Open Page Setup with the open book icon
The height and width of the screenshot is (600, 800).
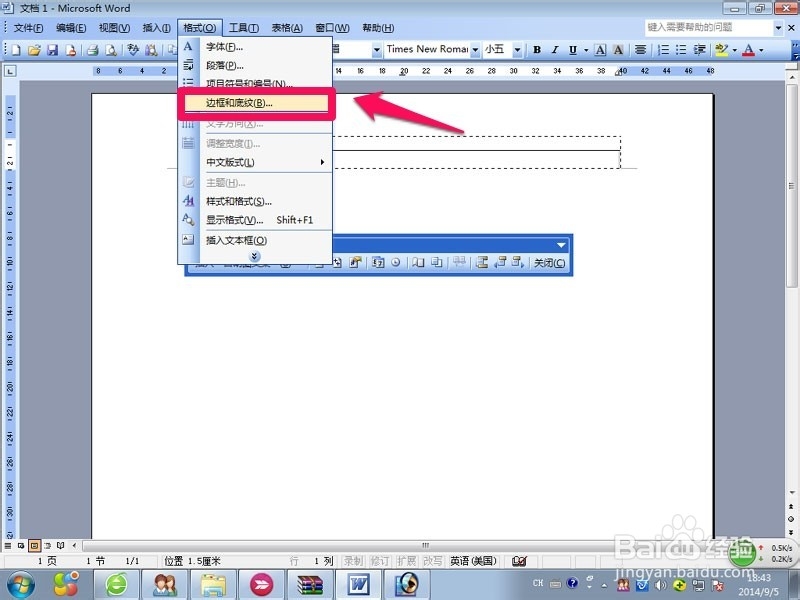pyautogui.click(x=418, y=263)
